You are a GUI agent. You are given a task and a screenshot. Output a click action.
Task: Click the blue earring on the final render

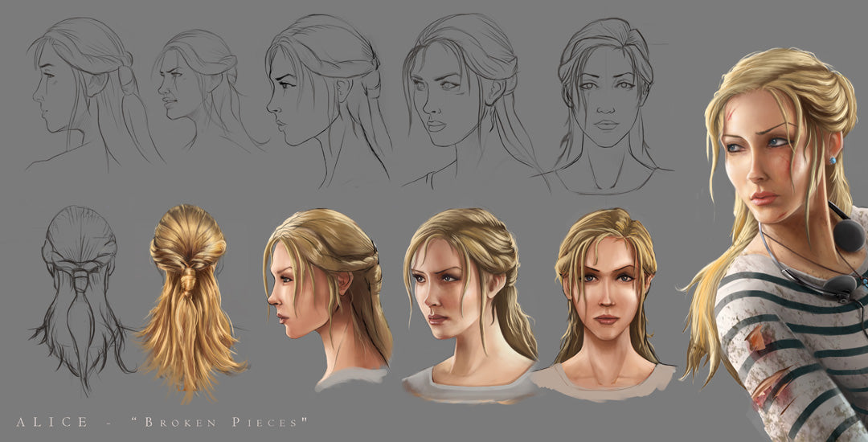833,160
